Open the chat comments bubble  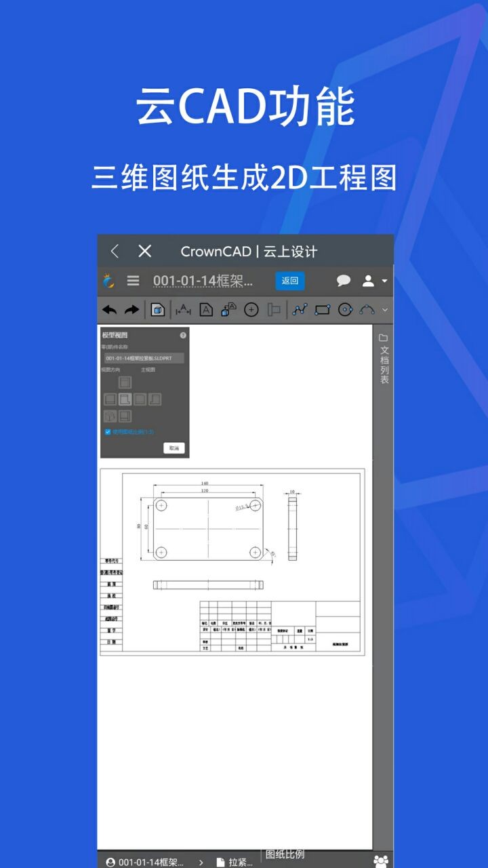344,281
